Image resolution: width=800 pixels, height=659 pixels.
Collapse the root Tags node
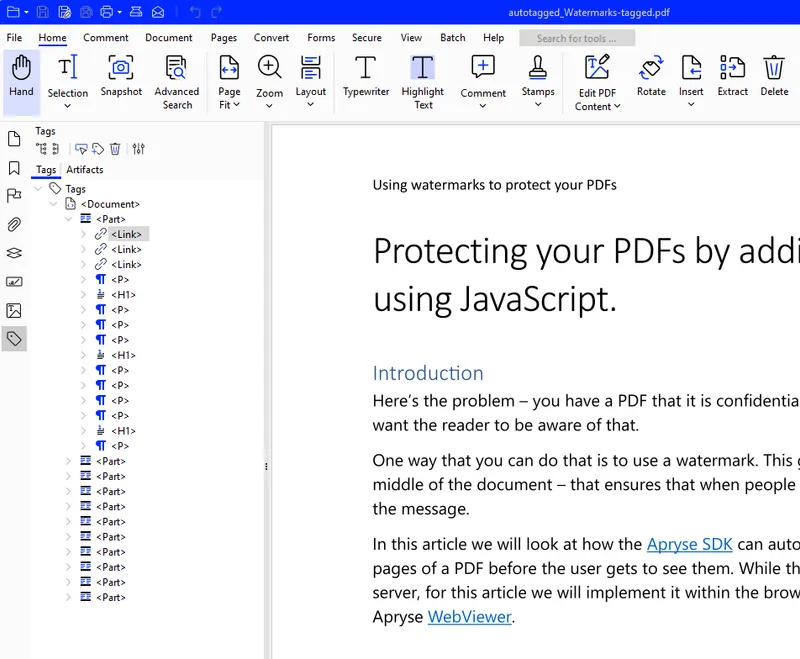click(x=38, y=189)
